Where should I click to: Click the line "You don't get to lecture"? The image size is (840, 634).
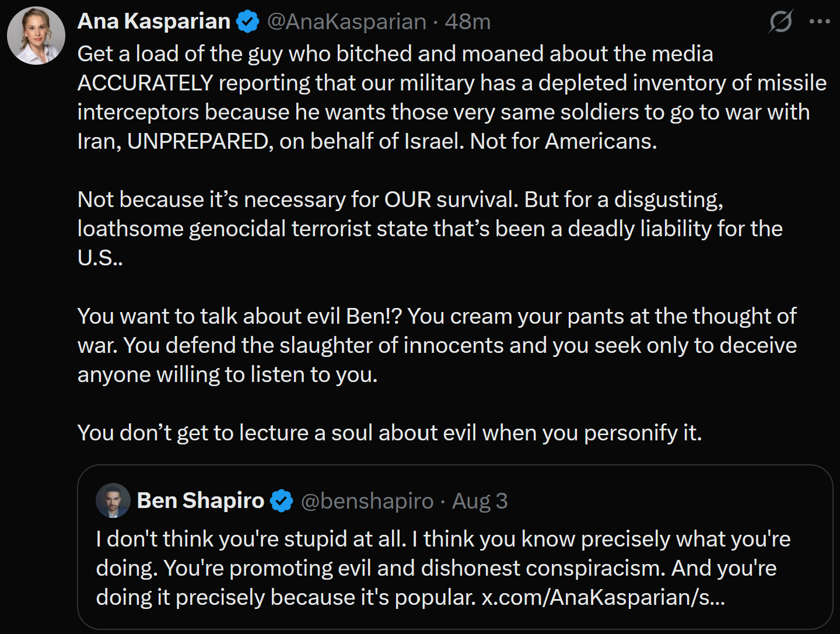[390, 433]
